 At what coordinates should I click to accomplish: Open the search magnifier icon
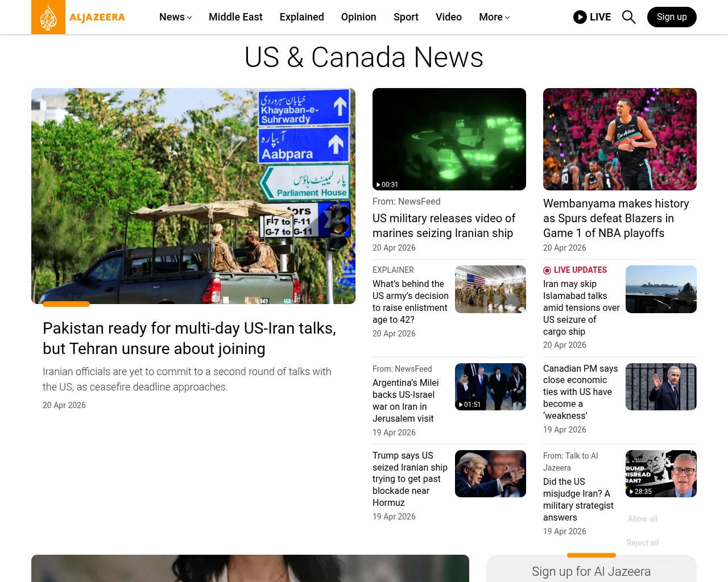click(x=628, y=17)
